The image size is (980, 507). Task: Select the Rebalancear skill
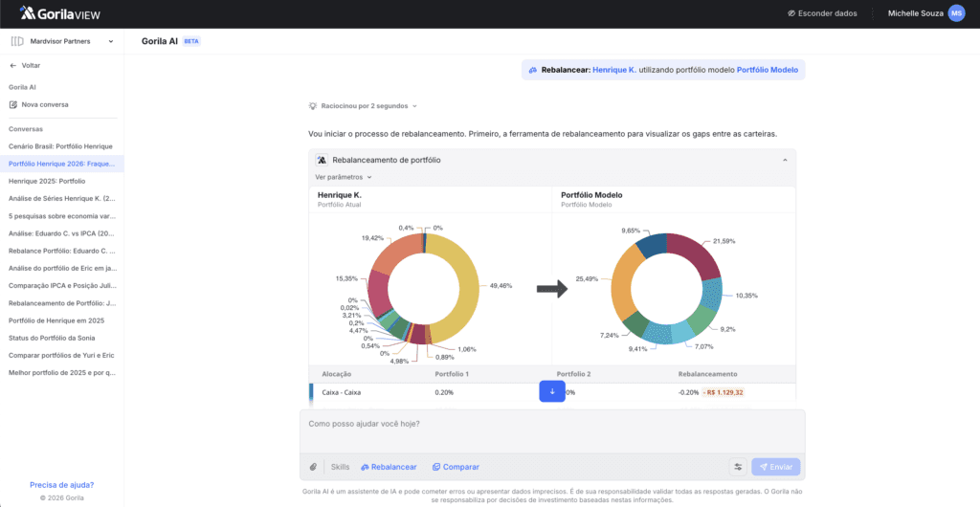click(389, 467)
